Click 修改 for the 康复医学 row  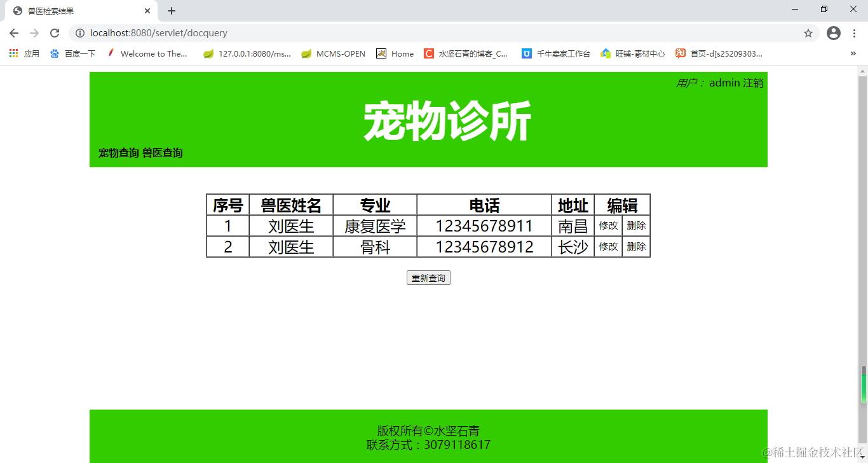[x=607, y=225]
